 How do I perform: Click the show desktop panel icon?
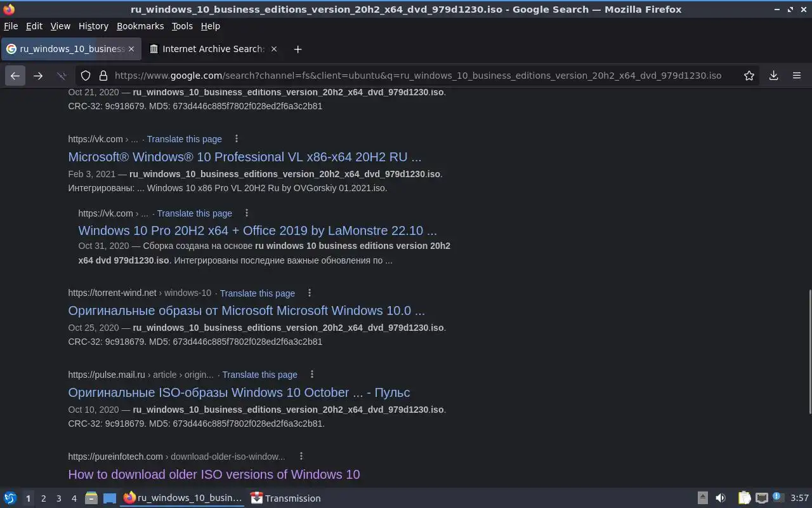tap(110, 498)
